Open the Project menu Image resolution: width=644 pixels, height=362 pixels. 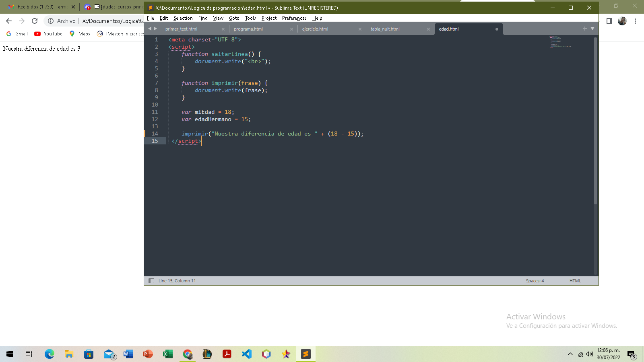269,18
